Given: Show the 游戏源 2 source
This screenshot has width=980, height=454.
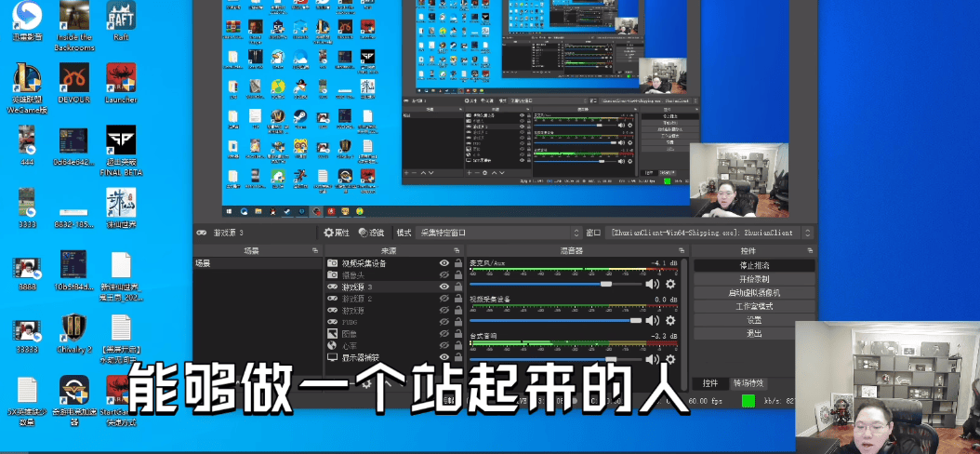Looking at the screenshot, I should [x=444, y=299].
